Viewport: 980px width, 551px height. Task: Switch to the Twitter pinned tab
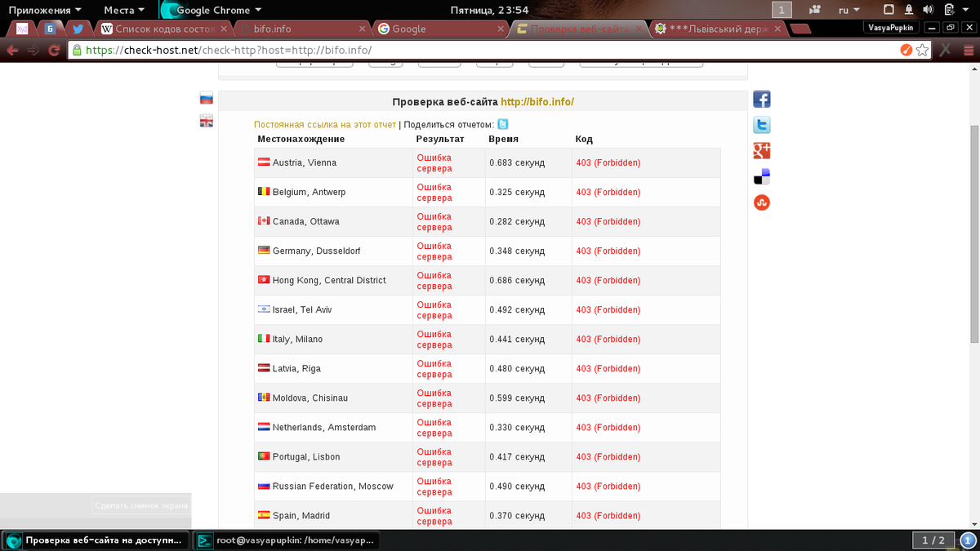78,29
